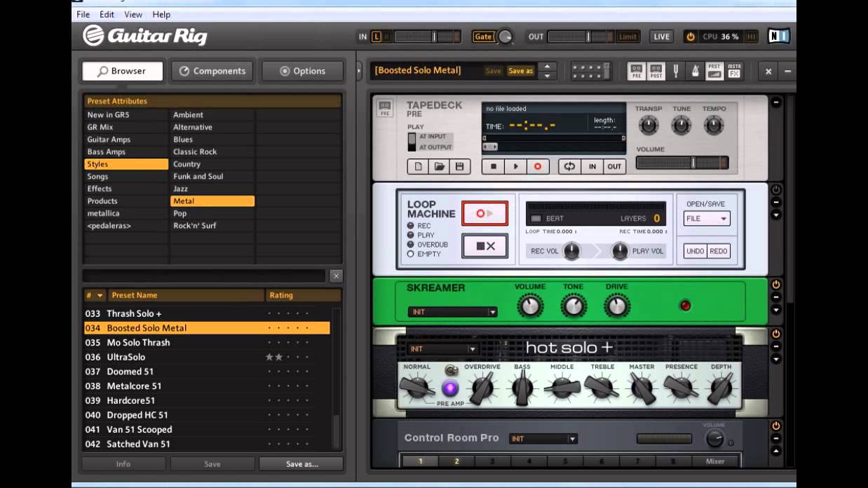Expand Loop Machine module arrow

point(776,215)
